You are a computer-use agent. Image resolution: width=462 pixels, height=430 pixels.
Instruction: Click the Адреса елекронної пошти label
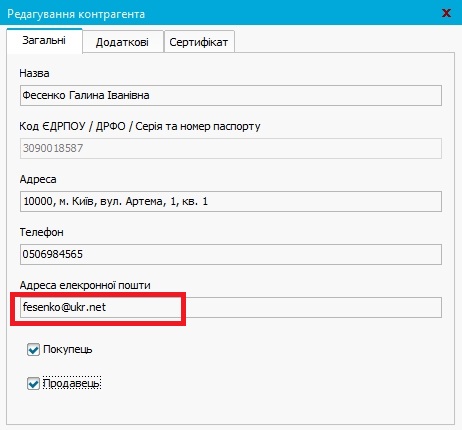(85, 285)
